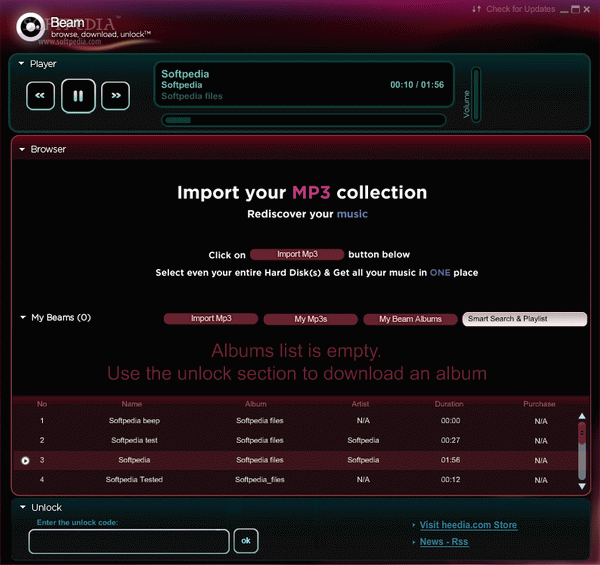Screen dimensions: 600x565
Task: Click the unlock code input field
Action: pos(129,541)
